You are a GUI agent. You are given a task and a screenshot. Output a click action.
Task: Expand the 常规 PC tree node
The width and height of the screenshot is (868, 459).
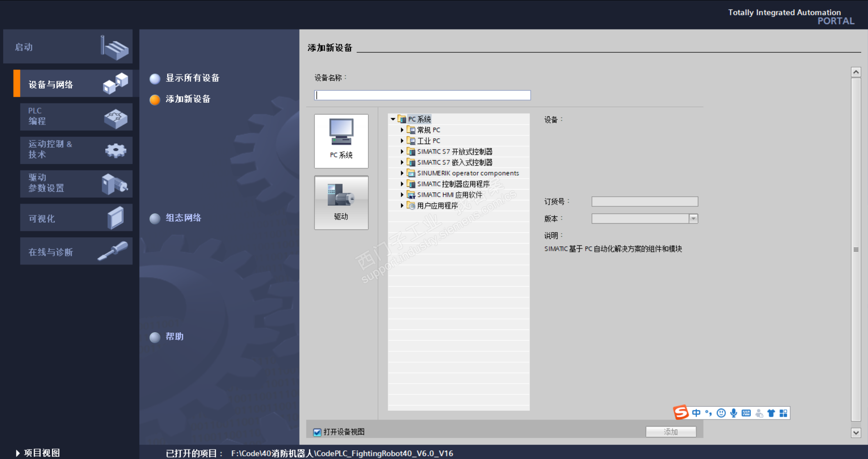(x=402, y=130)
